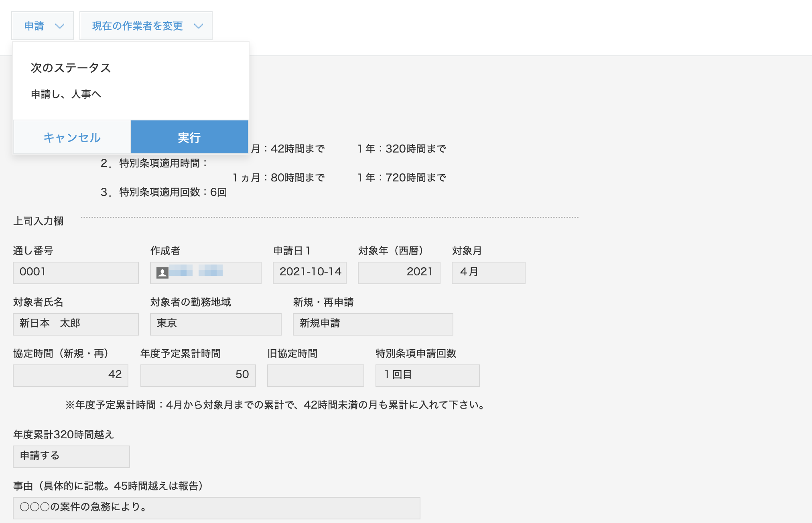Click the text 3.特別条項適用回数:6回
The height and width of the screenshot is (523, 812).
click(x=164, y=192)
